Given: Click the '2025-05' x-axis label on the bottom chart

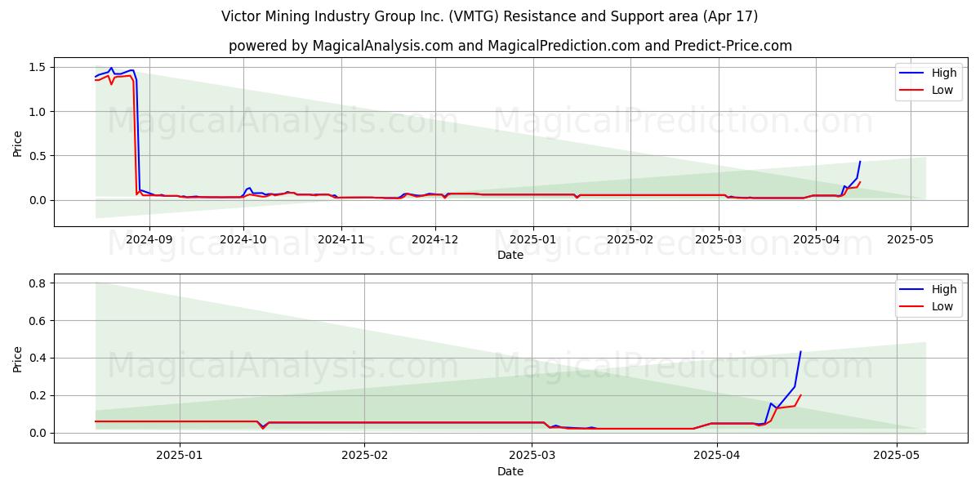Looking at the screenshot, I should pyautogui.click(x=897, y=457).
